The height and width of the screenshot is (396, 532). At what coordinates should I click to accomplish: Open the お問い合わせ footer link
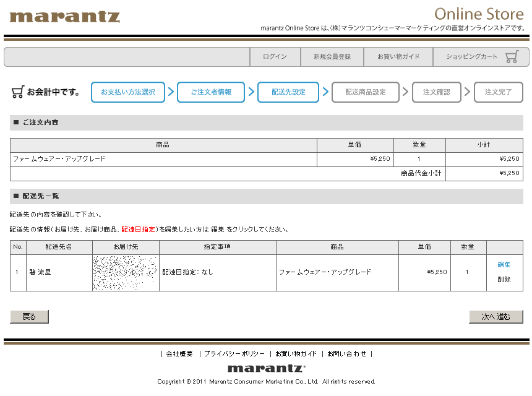point(347,354)
